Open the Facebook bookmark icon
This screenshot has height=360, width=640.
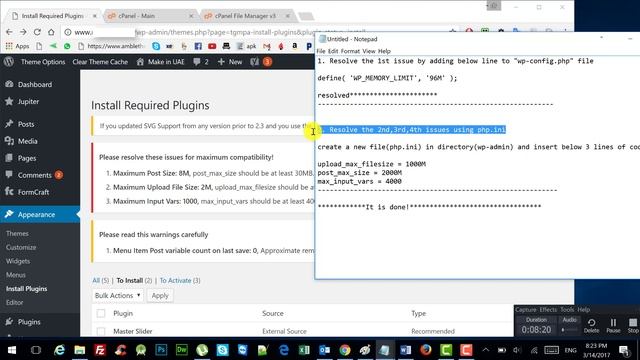pyautogui.click(x=198, y=46)
